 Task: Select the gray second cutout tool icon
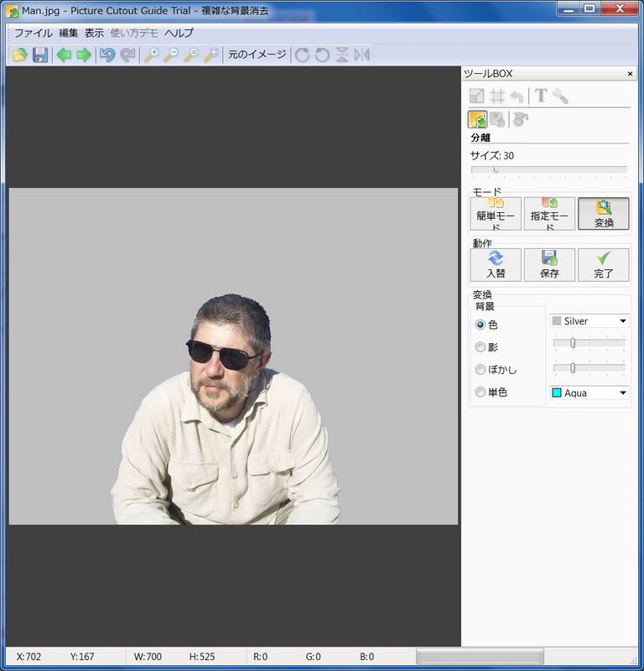(x=497, y=119)
